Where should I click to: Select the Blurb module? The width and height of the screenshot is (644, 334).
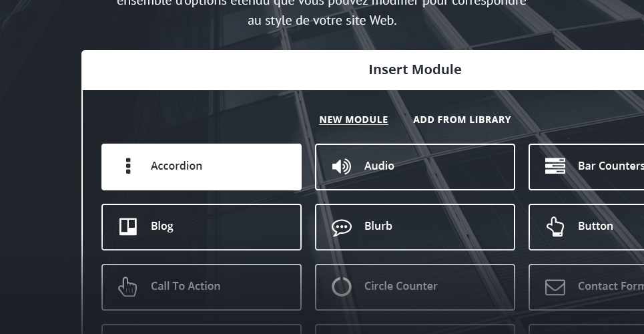click(415, 227)
